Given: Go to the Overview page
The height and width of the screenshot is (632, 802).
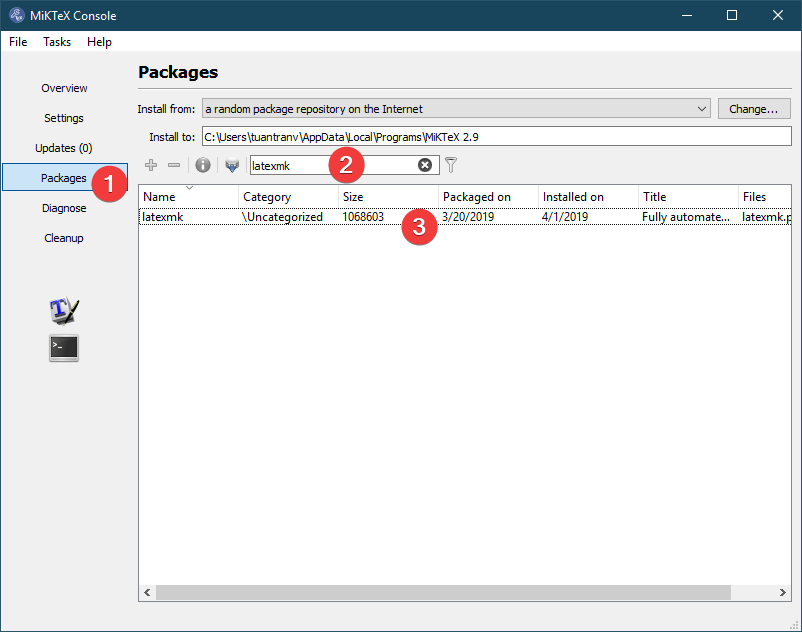Looking at the screenshot, I should (64, 88).
